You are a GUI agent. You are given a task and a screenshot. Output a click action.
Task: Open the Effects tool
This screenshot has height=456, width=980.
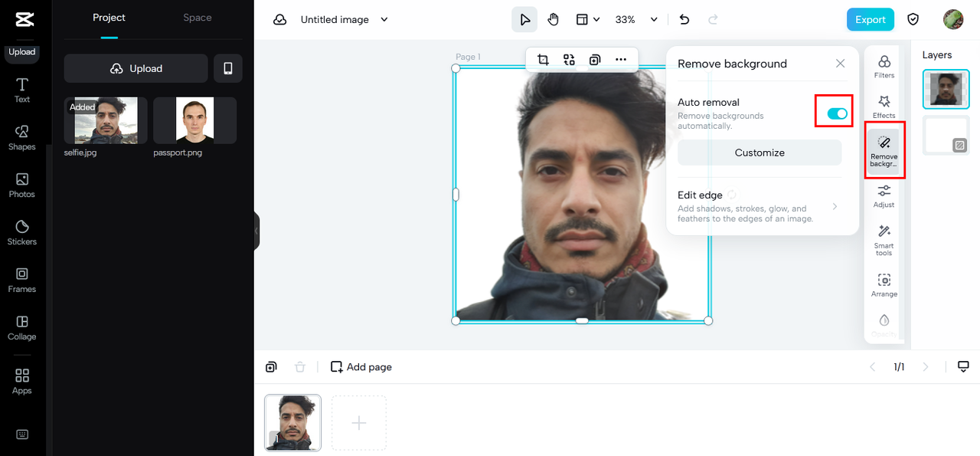[x=884, y=107]
